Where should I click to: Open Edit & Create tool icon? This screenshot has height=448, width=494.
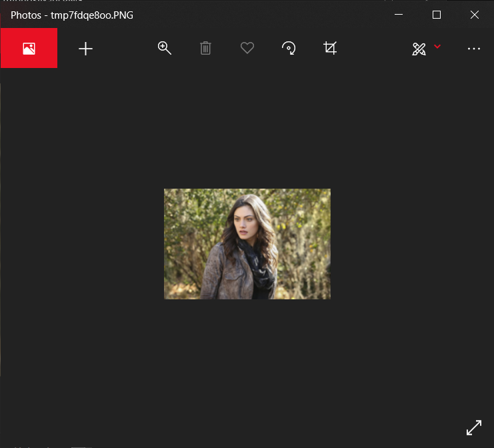[x=419, y=49]
